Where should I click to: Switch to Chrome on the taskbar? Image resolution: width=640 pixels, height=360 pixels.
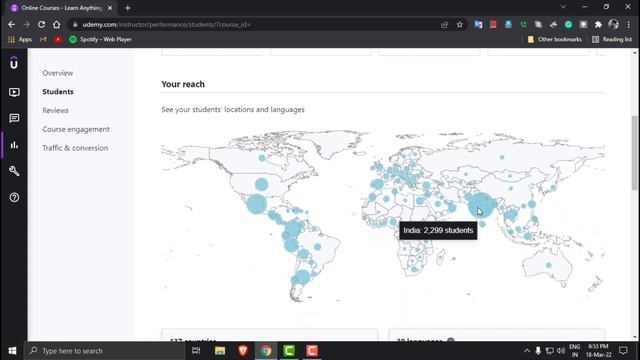tap(266, 351)
